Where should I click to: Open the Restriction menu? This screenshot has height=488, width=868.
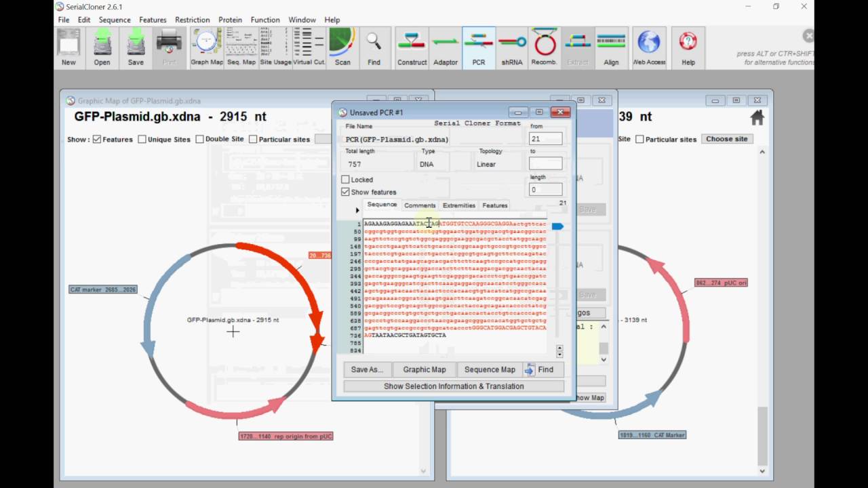pos(193,20)
